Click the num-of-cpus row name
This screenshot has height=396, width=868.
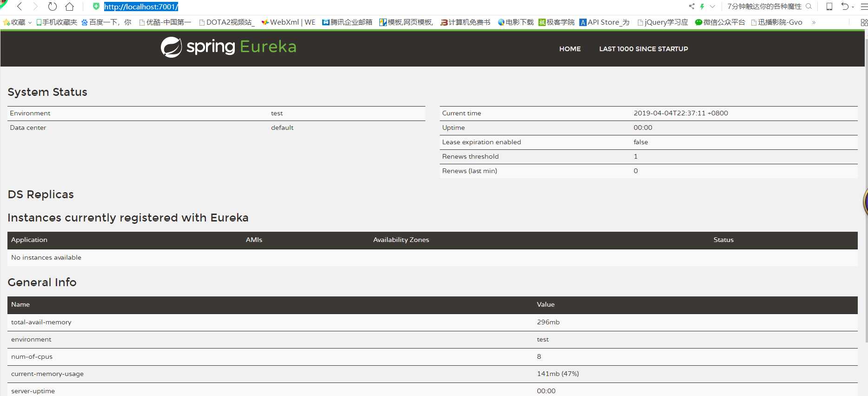coord(32,356)
